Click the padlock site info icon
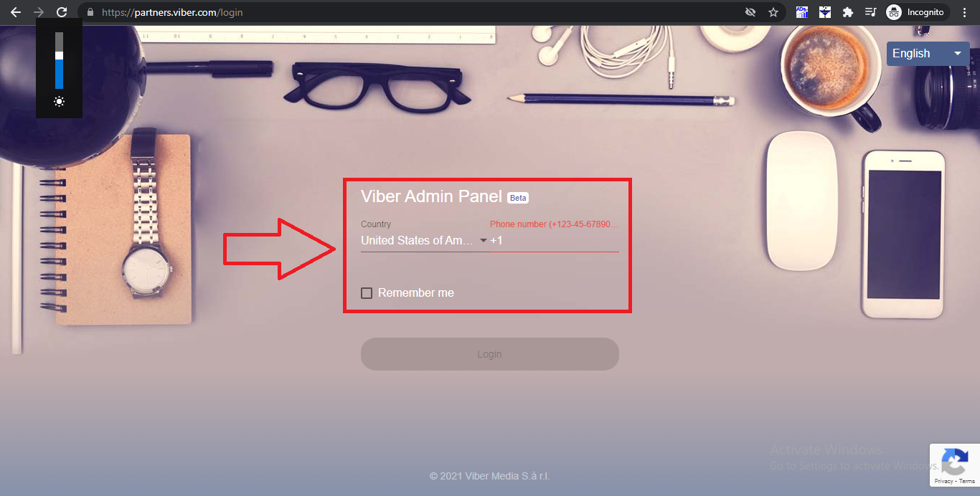 point(90,12)
